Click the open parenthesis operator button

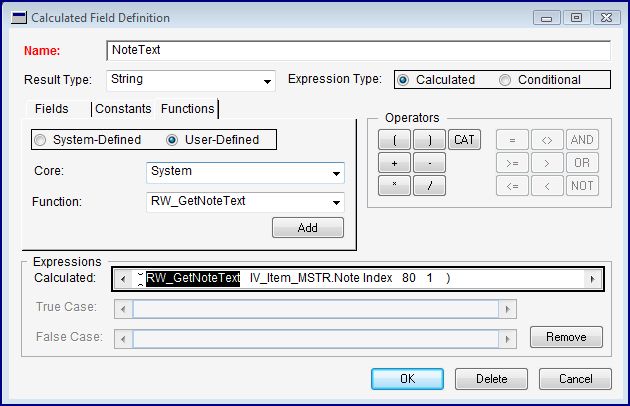[394, 140]
